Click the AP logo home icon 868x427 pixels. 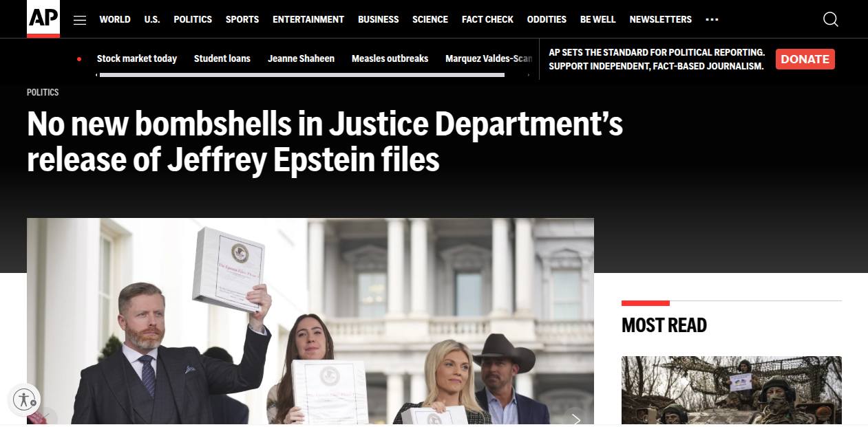pyautogui.click(x=43, y=19)
